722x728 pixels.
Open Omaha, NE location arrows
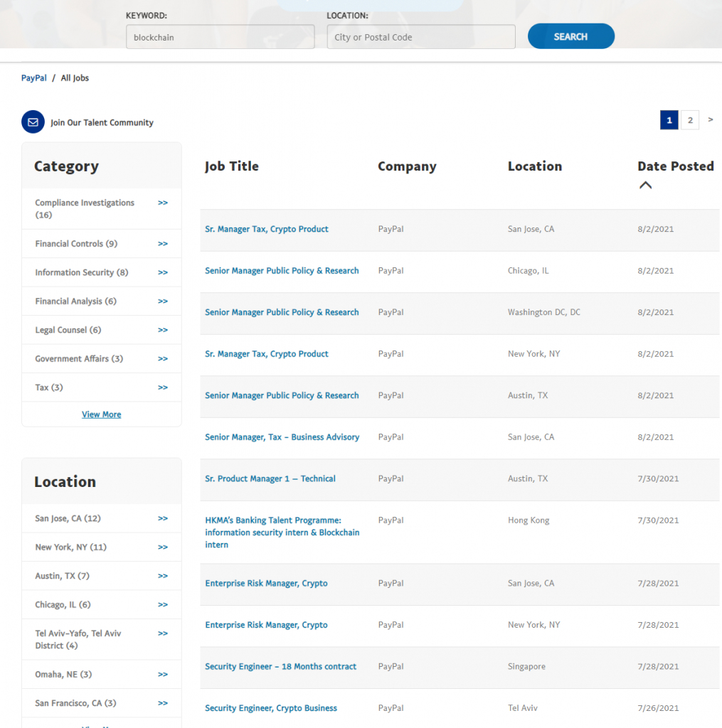163,675
